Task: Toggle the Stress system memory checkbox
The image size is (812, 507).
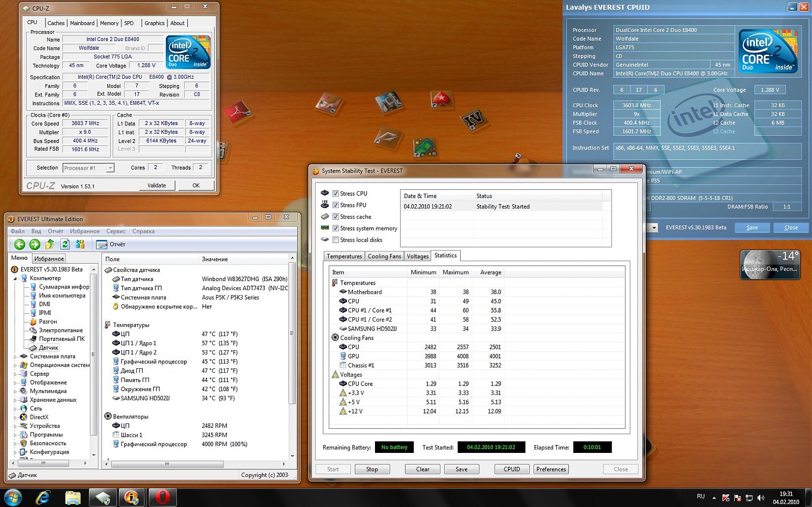Action: 336,228
